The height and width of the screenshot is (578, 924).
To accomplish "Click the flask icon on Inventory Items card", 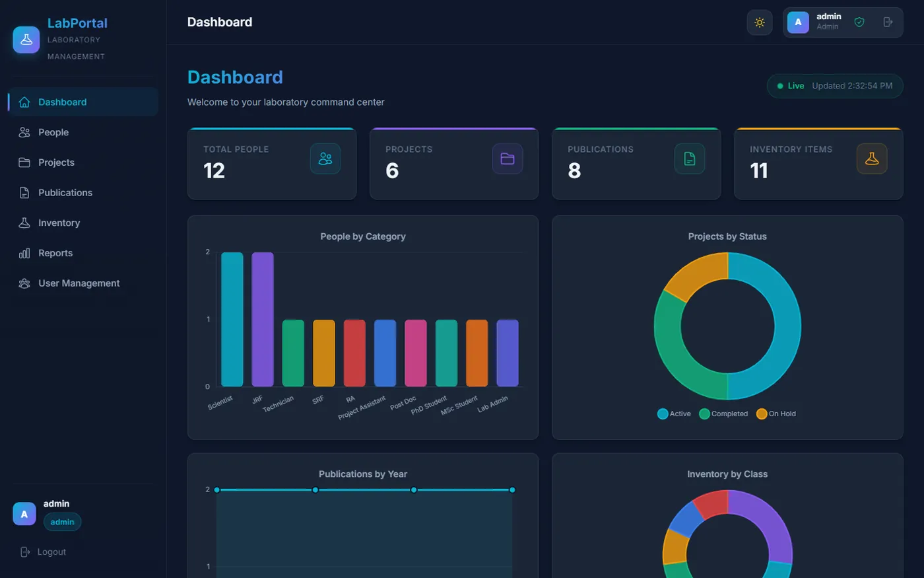I will click(872, 159).
